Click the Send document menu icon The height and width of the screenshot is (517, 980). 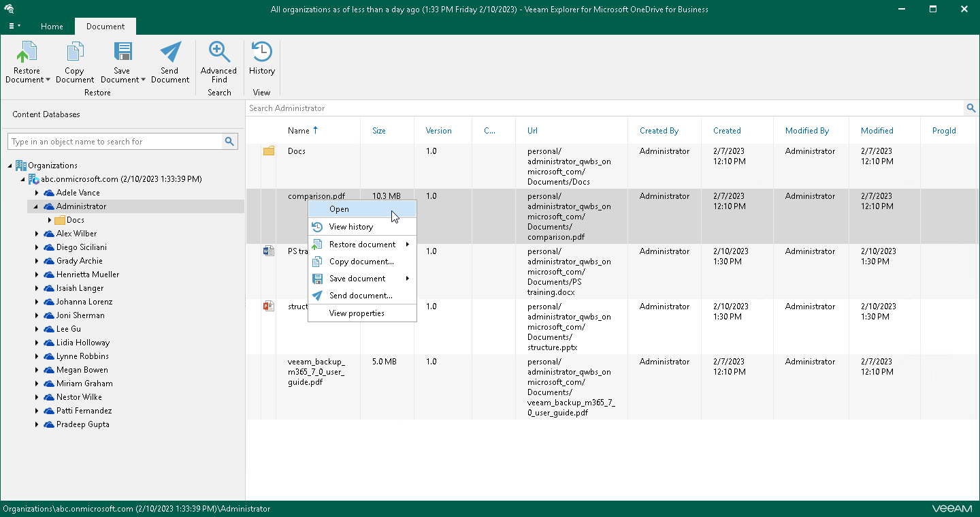pyautogui.click(x=317, y=296)
